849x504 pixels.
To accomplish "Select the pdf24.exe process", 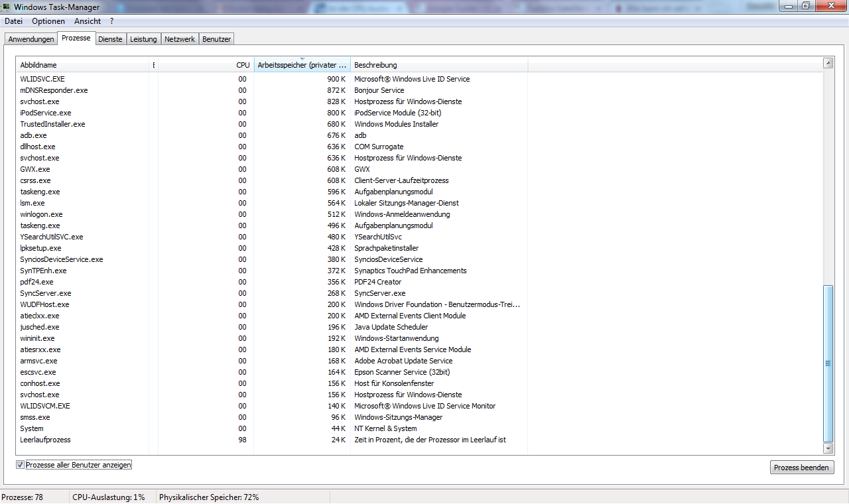I will click(x=36, y=282).
